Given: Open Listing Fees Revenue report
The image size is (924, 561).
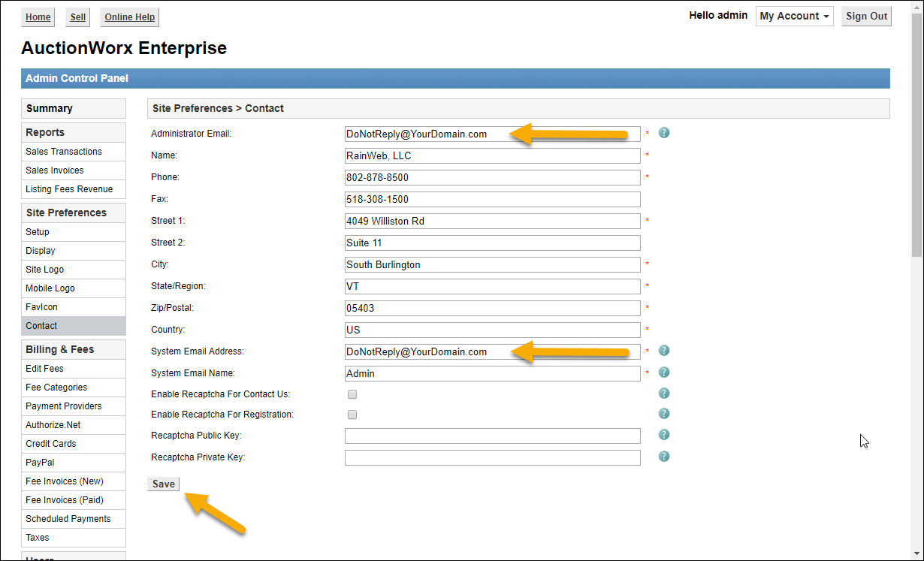Looking at the screenshot, I should (74, 189).
